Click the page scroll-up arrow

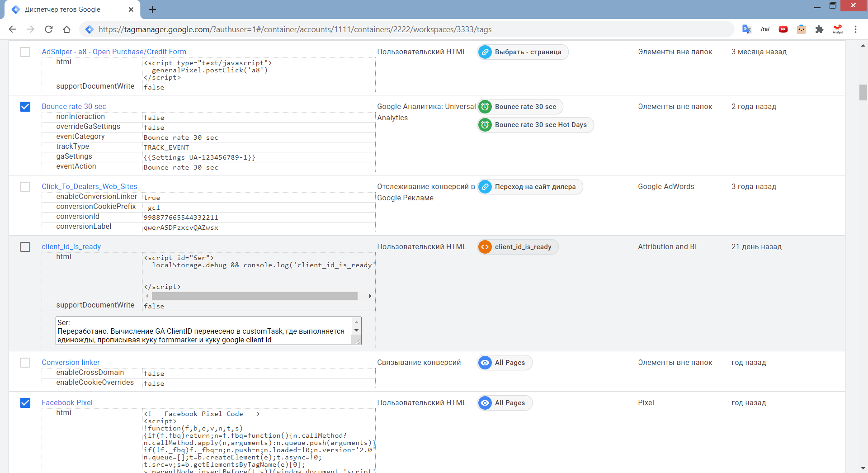click(863, 46)
